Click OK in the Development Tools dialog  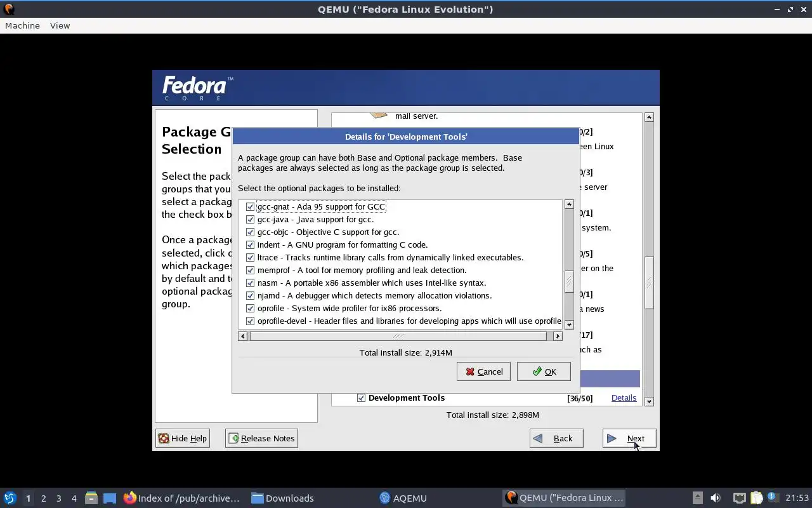tap(544, 371)
